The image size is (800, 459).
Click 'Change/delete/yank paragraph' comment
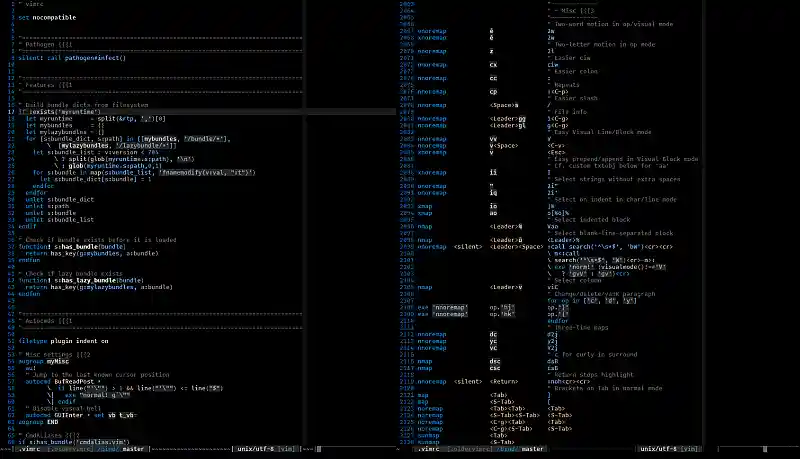tap(605, 294)
